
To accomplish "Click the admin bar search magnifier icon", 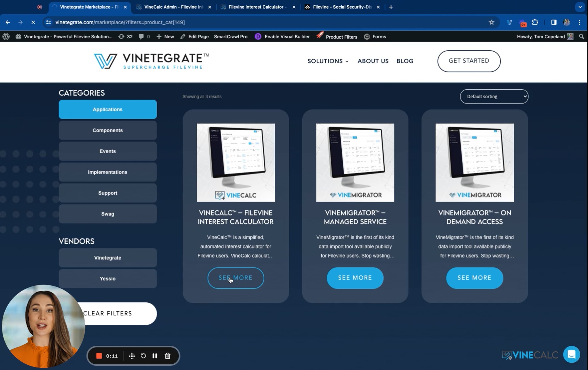I will pos(581,36).
